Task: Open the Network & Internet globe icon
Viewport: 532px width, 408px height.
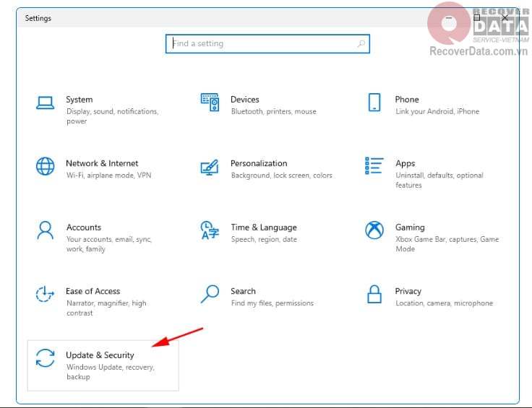Action: tap(45, 166)
